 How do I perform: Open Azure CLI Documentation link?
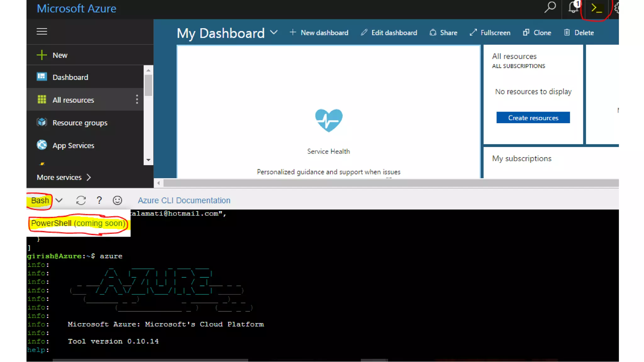184,200
